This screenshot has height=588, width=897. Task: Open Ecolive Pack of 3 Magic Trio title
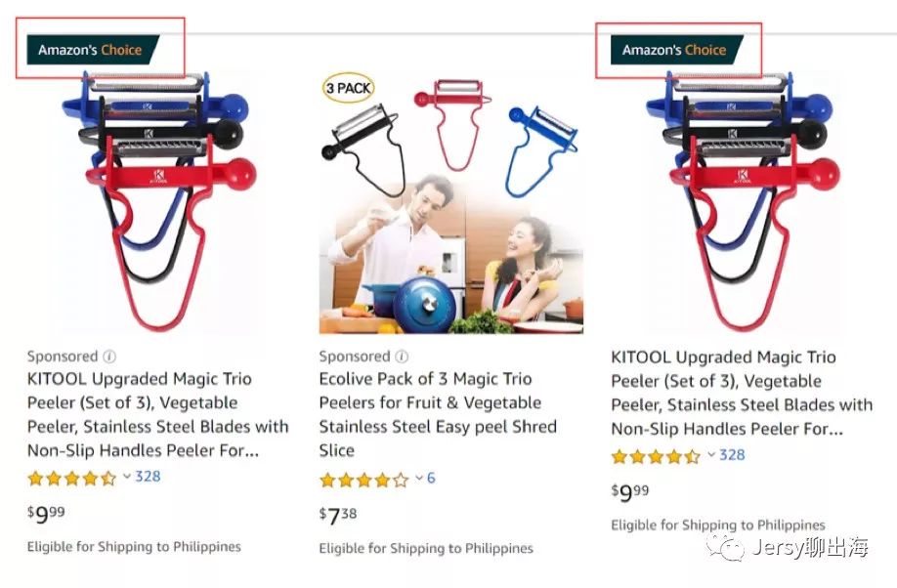point(438,415)
